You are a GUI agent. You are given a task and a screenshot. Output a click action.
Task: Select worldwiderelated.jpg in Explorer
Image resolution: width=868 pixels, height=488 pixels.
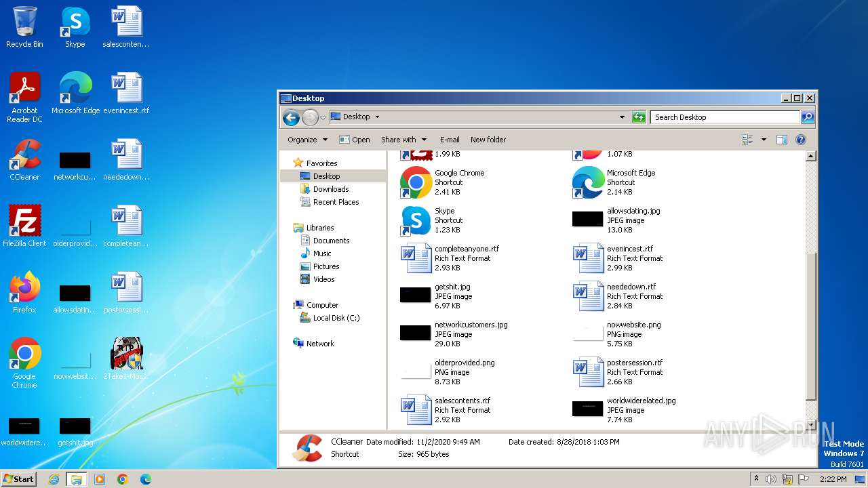(624, 410)
